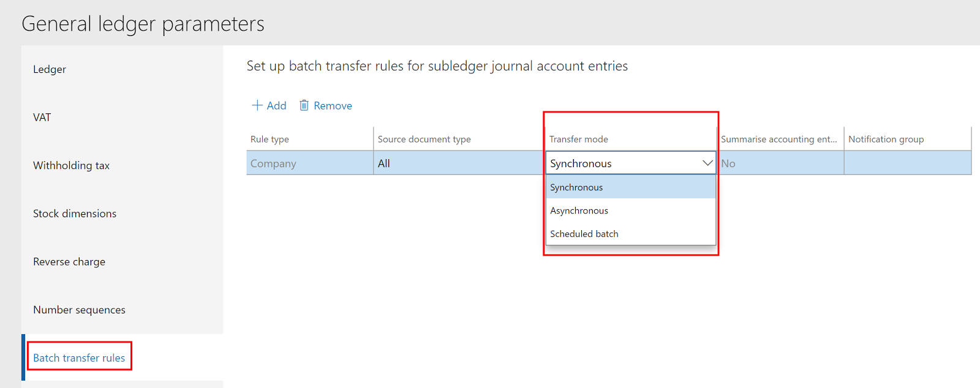Viewport: 980px width, 388px height.
Task: Click Summarise accounting entries column header
Action: [x=778, y=139]
